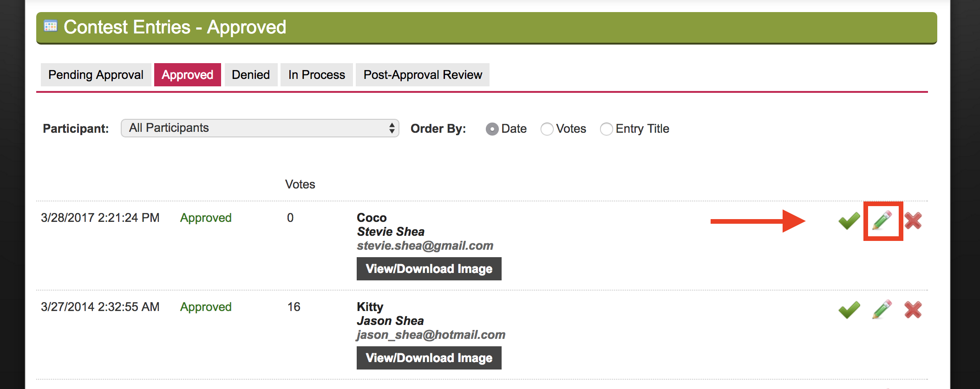Screen dimensions: 980x389
Task: Open the In Process tab
Action: coord(317,75)
